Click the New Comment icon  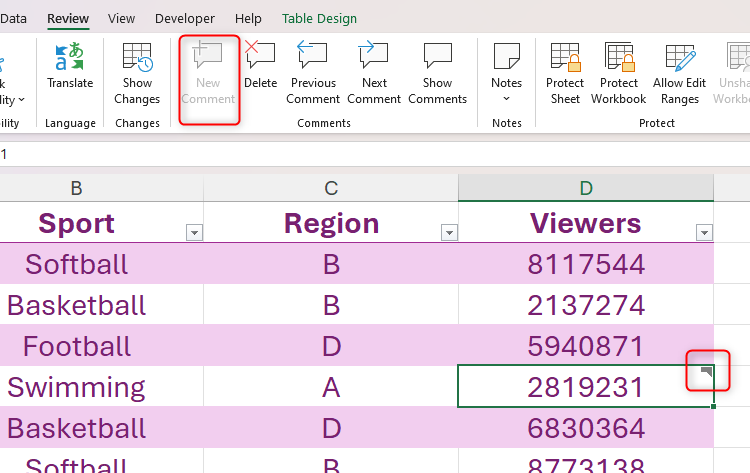(208, 58)
